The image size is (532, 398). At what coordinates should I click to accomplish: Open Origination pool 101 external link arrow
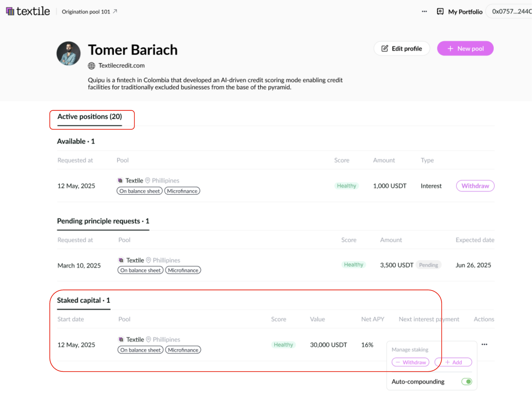115,11
